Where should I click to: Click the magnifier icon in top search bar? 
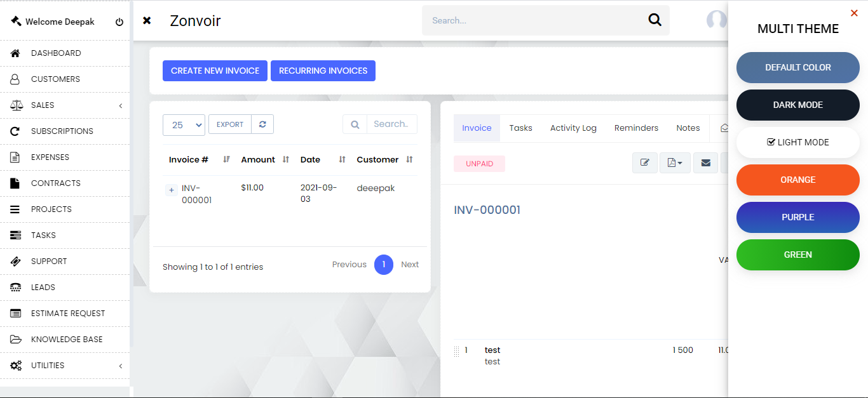pos(654,20)
